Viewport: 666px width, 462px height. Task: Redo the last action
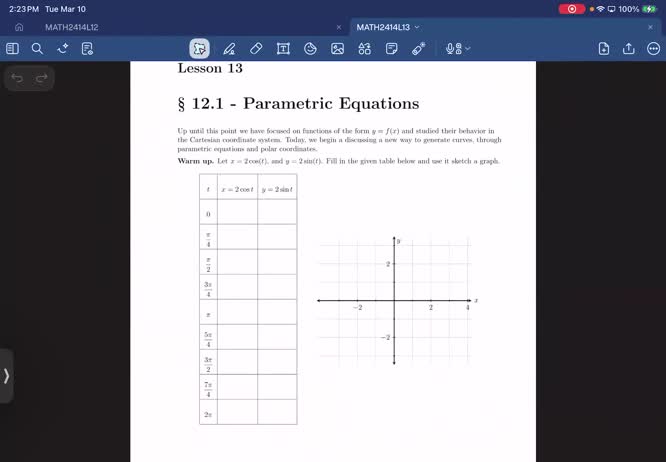(42, 78)
